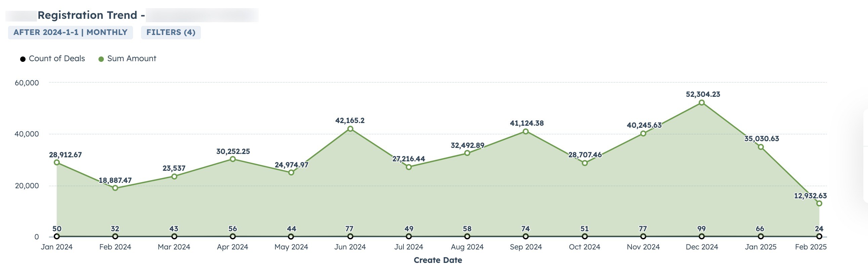Click the black Count of Deals legend dot
Image resolution: width=868 pixels, height=275 pixels.
point(23,59)
